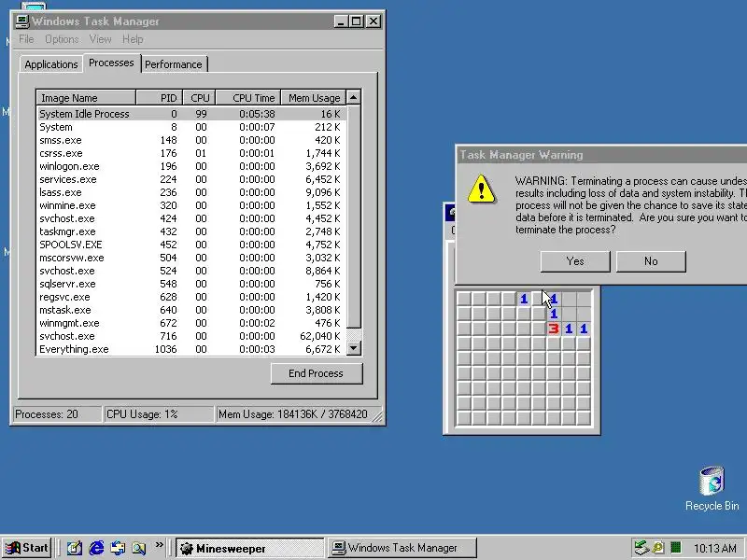Click the Show Desktop quick launch icon
The width and height of the screenshot is (747, 560).
click(x=74, y=548)
